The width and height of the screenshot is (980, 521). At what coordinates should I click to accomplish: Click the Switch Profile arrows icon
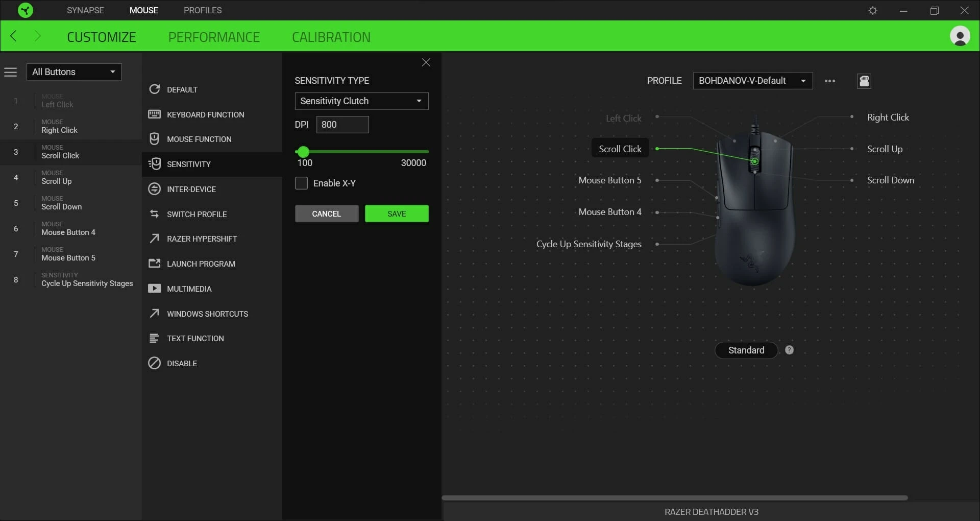pos(154,214)
